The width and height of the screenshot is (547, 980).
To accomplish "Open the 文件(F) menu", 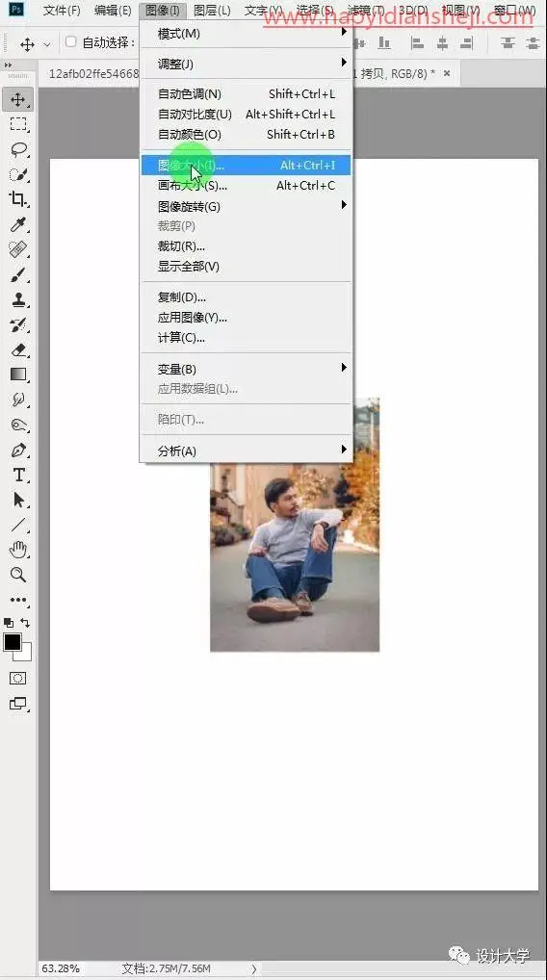I will pyautogui.click(x=62, y=11).
